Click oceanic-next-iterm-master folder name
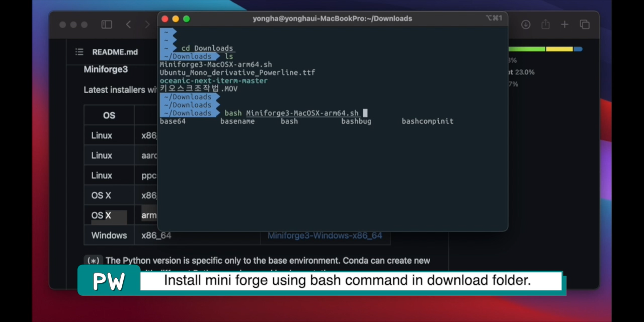The height and width of the screenshot is (322, 644). click(214, 80)
